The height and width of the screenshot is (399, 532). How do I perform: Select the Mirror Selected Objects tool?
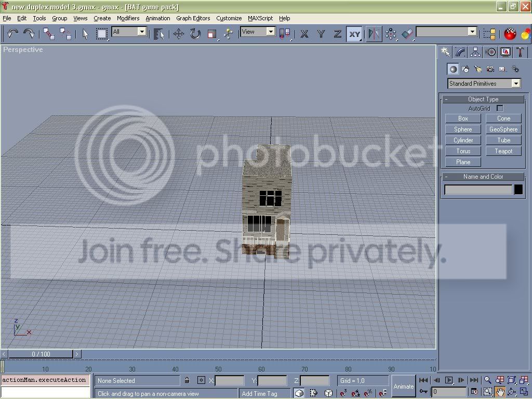(374, 34)
